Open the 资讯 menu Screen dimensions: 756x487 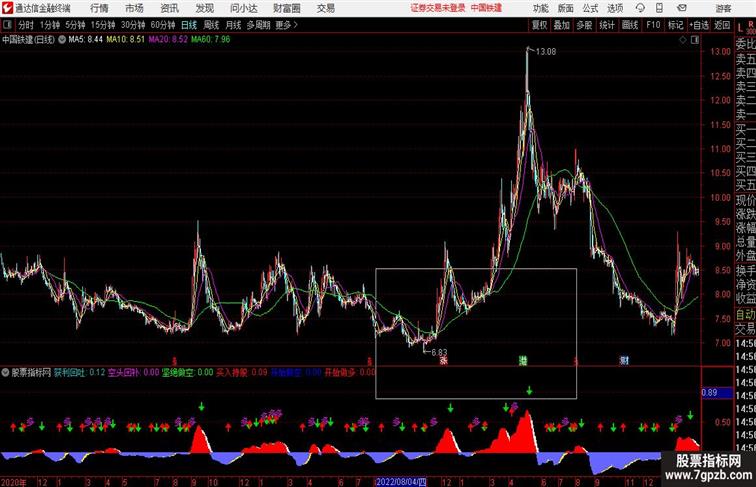click(x=169, y=8)
